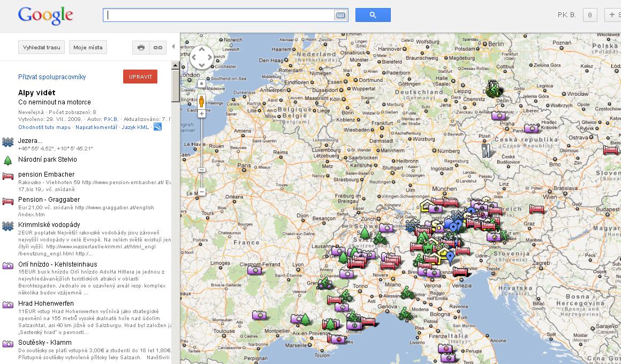Pan the map up with the pan control
621x364 pixels.
(x=202, y=49)
